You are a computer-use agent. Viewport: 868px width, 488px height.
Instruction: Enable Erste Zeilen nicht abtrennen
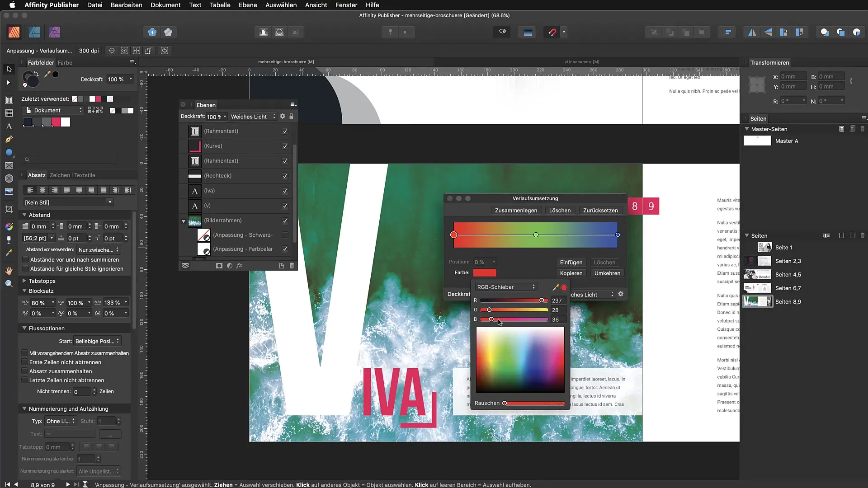click(x=25, y=362)
